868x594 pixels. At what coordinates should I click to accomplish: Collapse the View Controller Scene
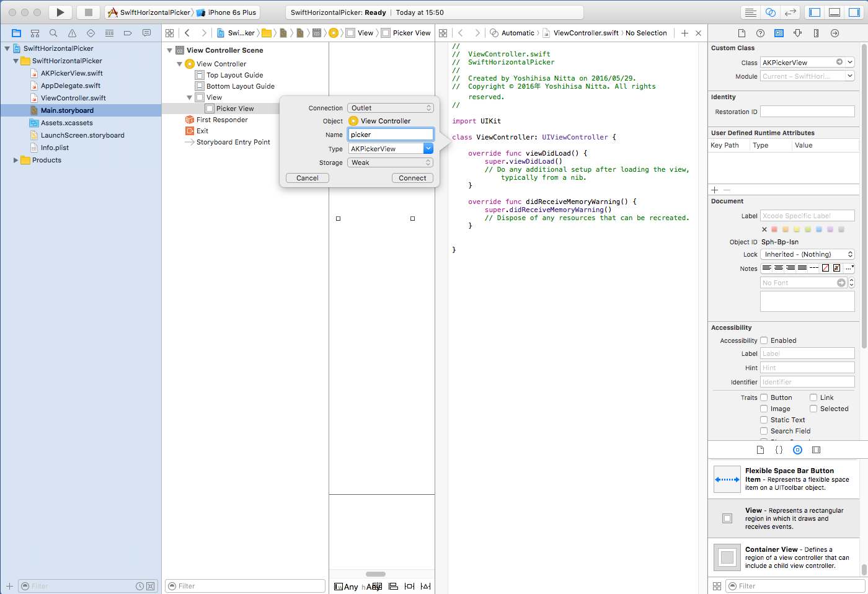pos(170,50)
